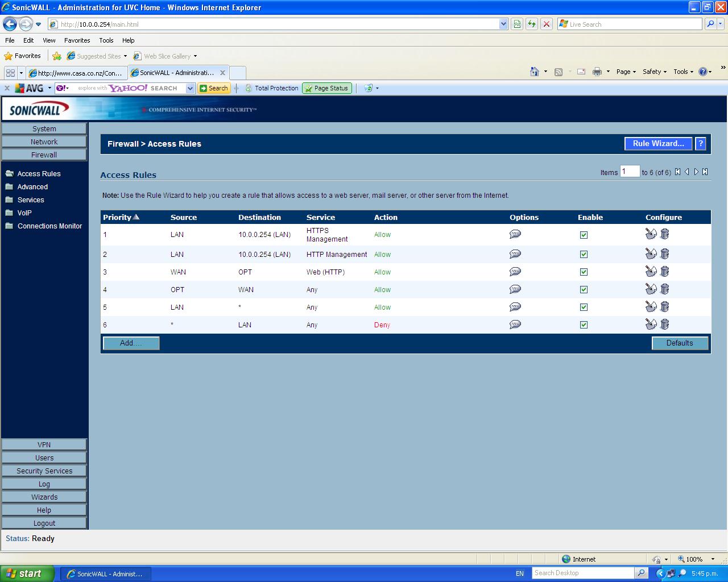This screenshot has width=728, height=582.
Task: Open comment options for OPT to WAN rule
Action: (x=515, y=289)
